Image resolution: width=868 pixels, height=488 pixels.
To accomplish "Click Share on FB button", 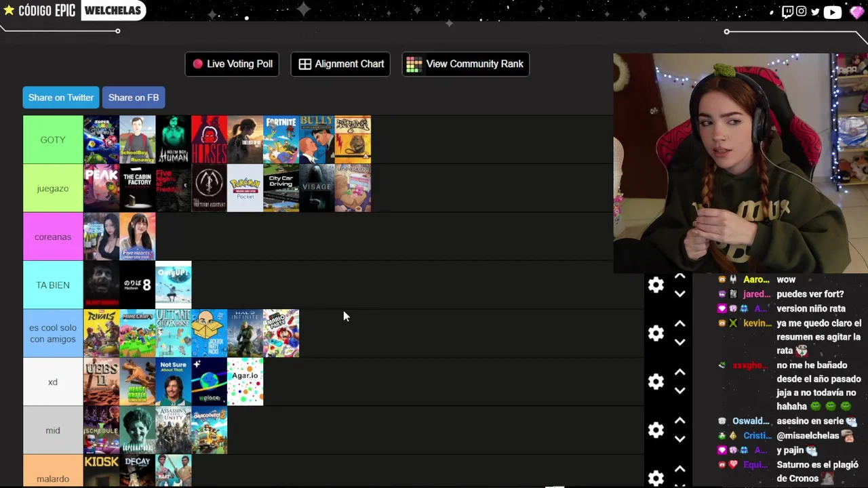I will 134,98.
